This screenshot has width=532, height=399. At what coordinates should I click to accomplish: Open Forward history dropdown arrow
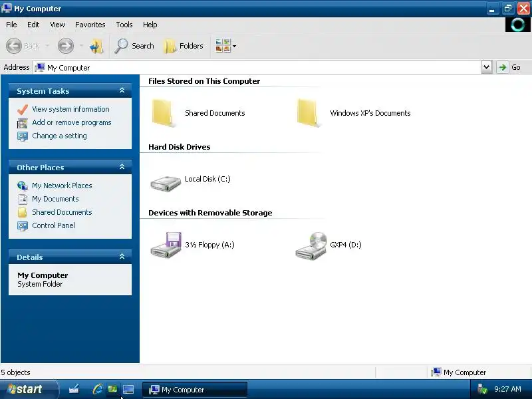pyautogui.click(x=81, y=45)
